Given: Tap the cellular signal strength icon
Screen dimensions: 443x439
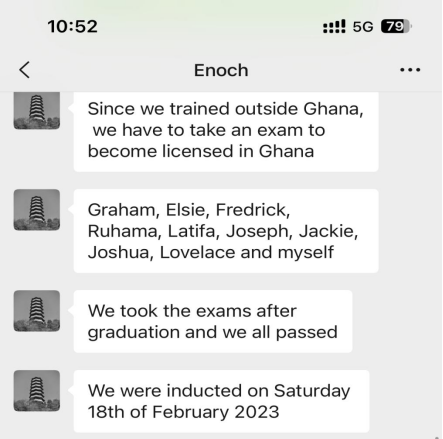Looking at the screenshot, I should click(334, 26).
